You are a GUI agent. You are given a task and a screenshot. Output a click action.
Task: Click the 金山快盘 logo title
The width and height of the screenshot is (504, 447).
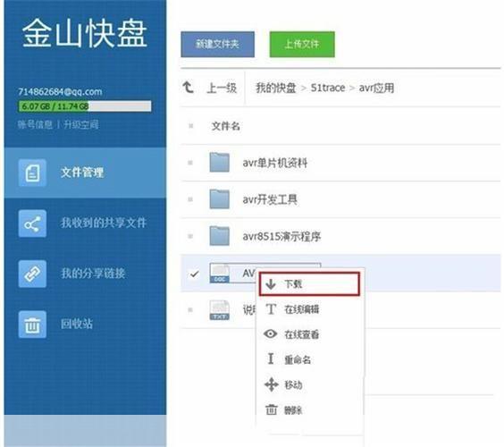pos(85,33)
